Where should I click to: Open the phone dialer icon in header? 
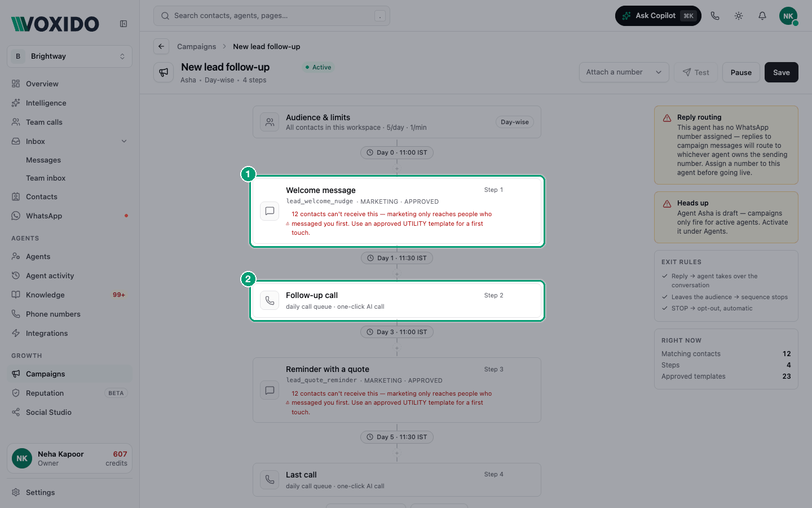coord(715,16)
